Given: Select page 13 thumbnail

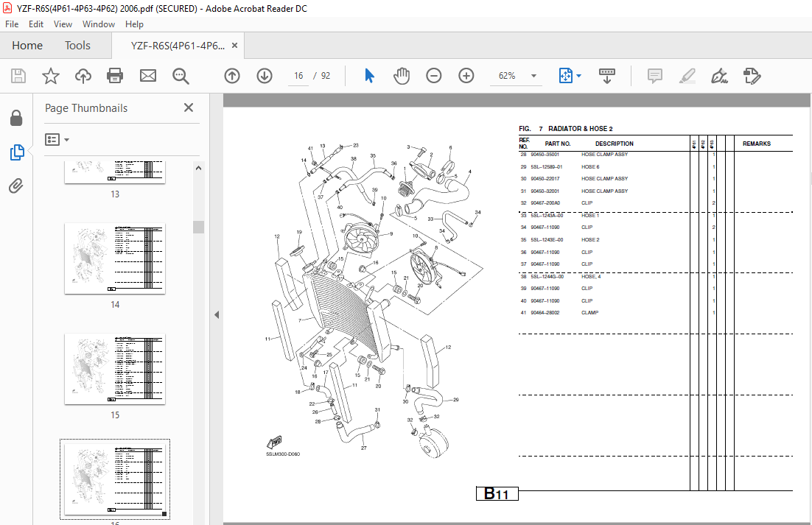Looking at the screenshot, I should click(115, 172).
